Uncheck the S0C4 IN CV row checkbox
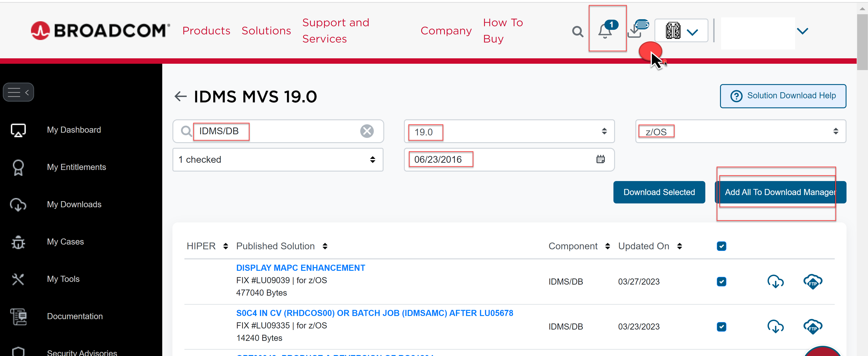The image size is (868, 356). (721, 327)
